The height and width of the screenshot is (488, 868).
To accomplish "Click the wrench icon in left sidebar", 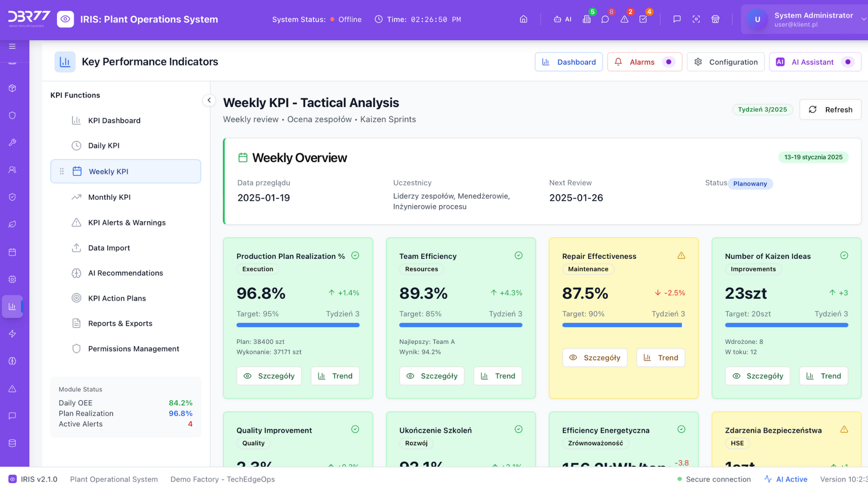I will point(12,142).
